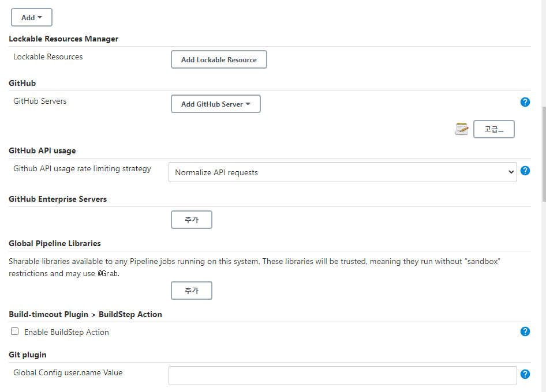Open help for Global Config user.name Value
The height and width of the screenshot is (392, 546).
[525, 374]
